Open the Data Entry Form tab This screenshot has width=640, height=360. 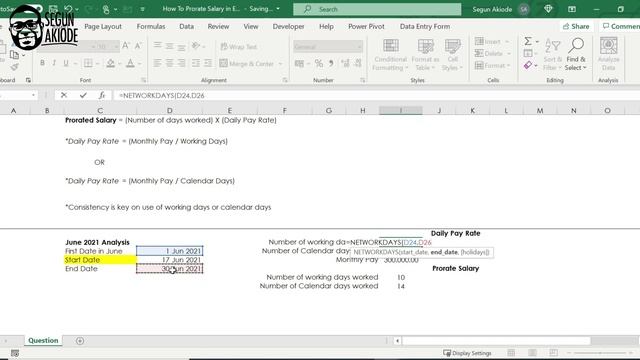425,26
